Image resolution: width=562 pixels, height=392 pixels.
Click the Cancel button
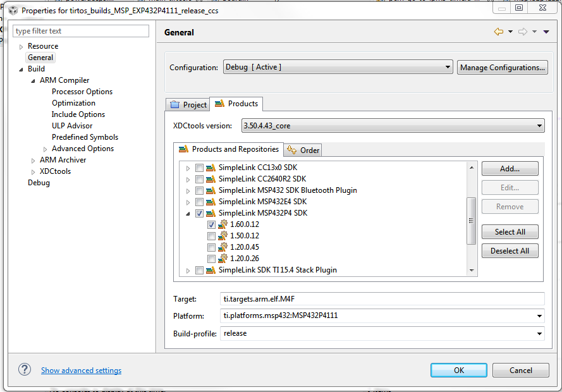(520, 370)
